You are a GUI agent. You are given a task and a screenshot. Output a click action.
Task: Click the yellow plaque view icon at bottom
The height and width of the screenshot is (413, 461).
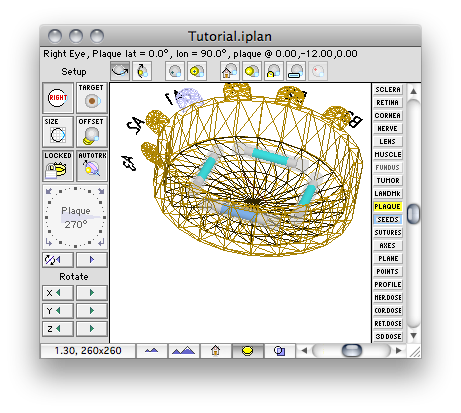[x=248, y=351]
